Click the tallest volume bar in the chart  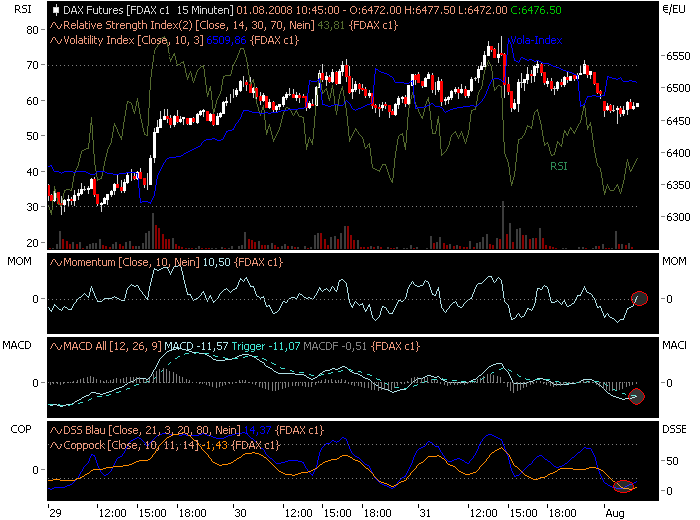(x=503, y=225)
